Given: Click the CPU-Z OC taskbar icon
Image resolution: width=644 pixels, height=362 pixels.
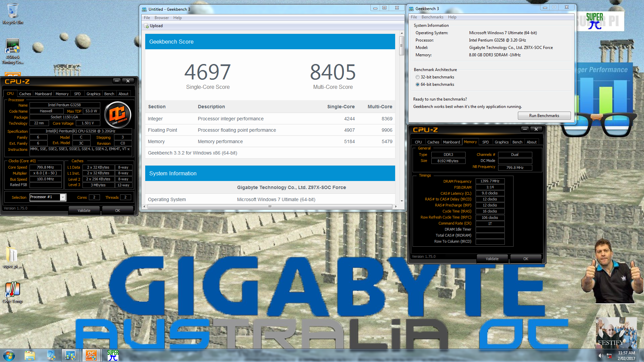Looking at the screenshot, I should point(91,355).
